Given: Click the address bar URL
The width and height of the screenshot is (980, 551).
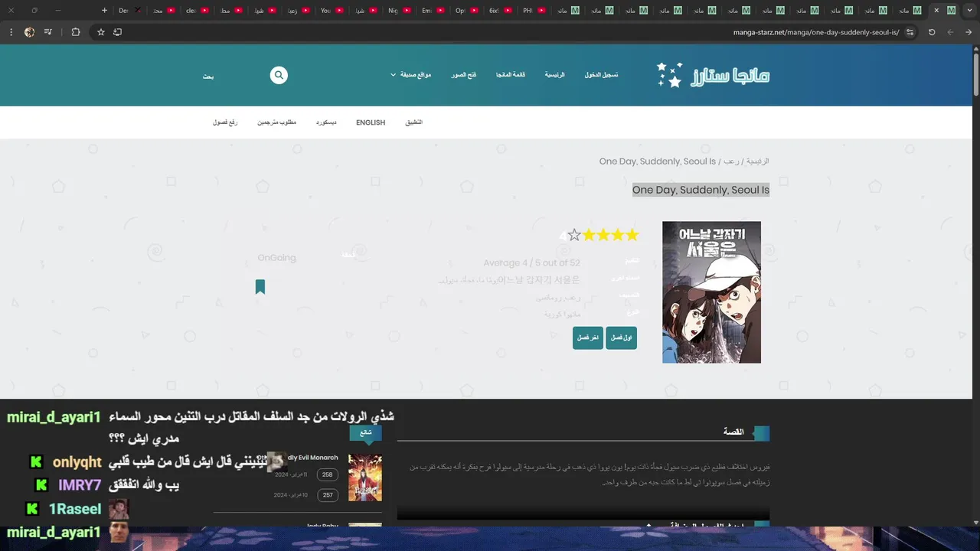Looking at the screenshot, I should tap(816, 32).
